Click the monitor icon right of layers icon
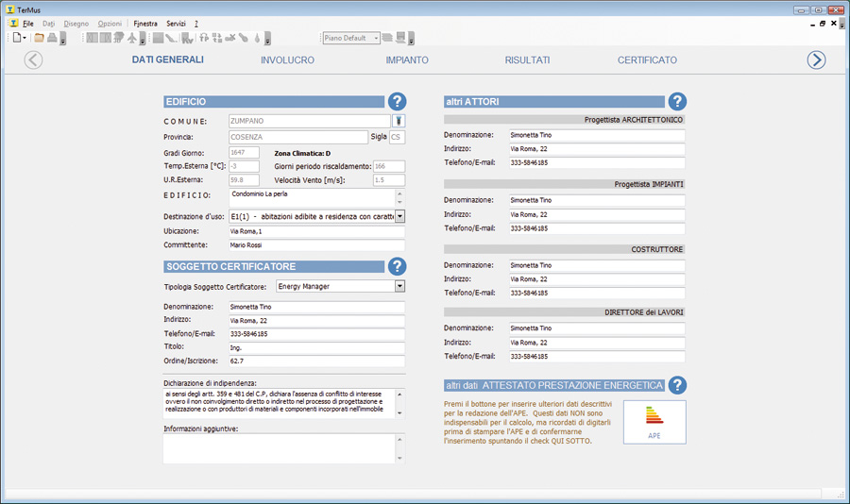The height and width of the screenshot is (504, 850). 401,38
